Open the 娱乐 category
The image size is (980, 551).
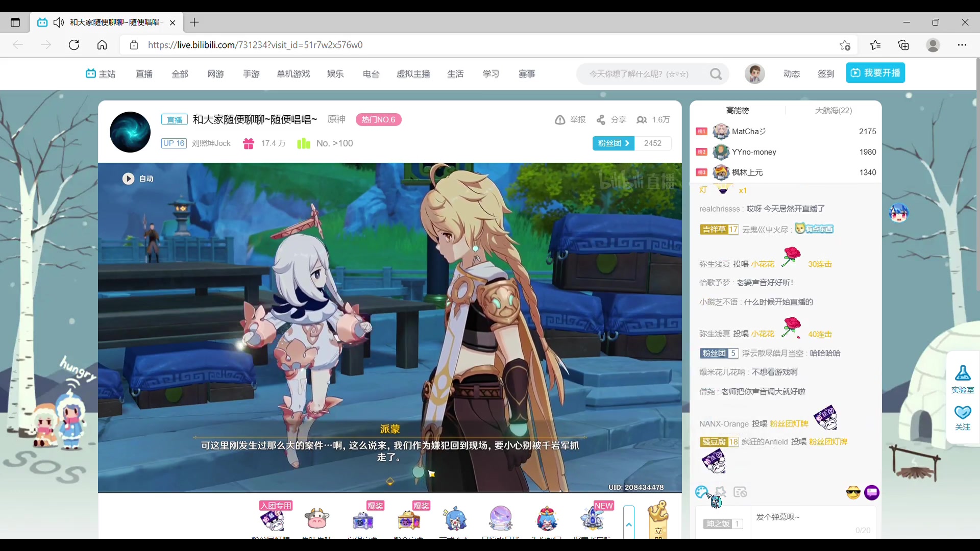click(335, 74)
